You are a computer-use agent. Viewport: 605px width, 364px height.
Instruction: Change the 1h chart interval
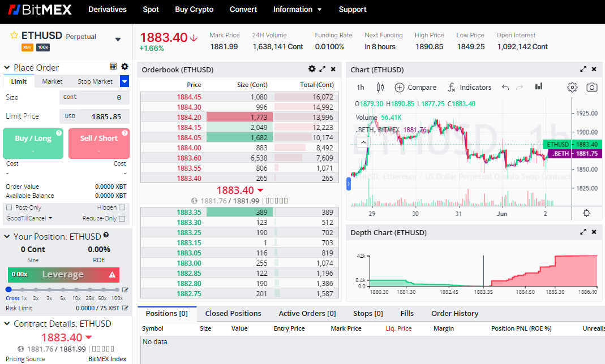point(361,88)
